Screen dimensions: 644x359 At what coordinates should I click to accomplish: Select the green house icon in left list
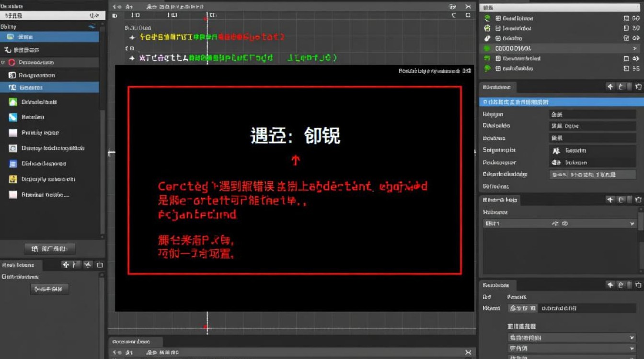point(13,102)
